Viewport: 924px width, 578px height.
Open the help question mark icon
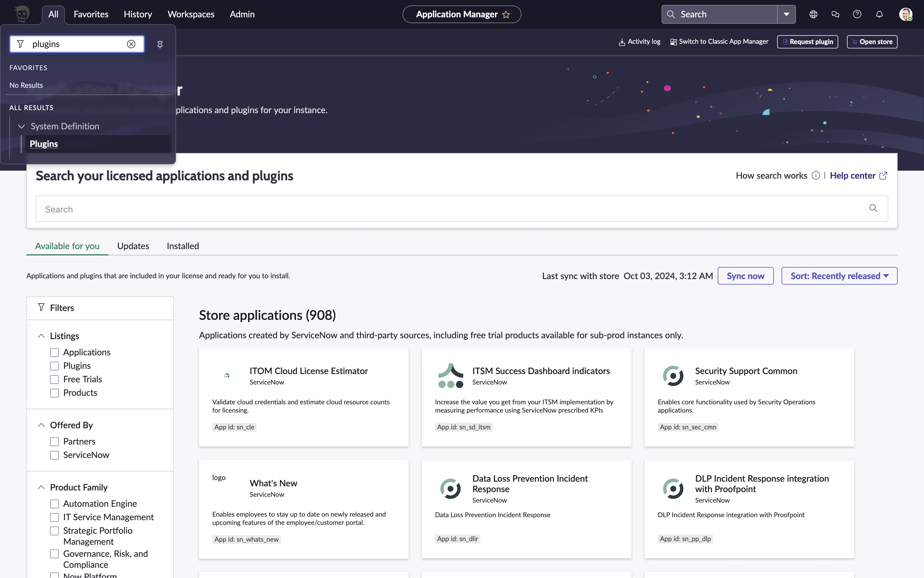[857, 14]
